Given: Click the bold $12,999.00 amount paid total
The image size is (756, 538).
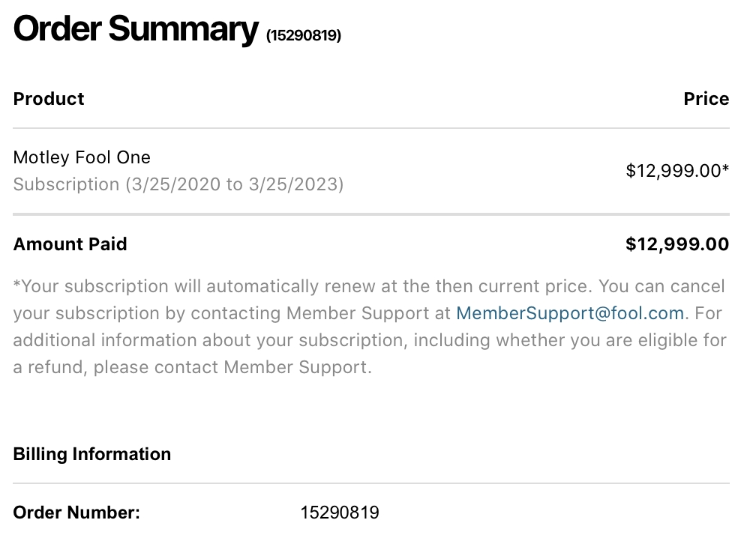Looking at the screenshot, I should pyautogui.click(x=677, y=244).
